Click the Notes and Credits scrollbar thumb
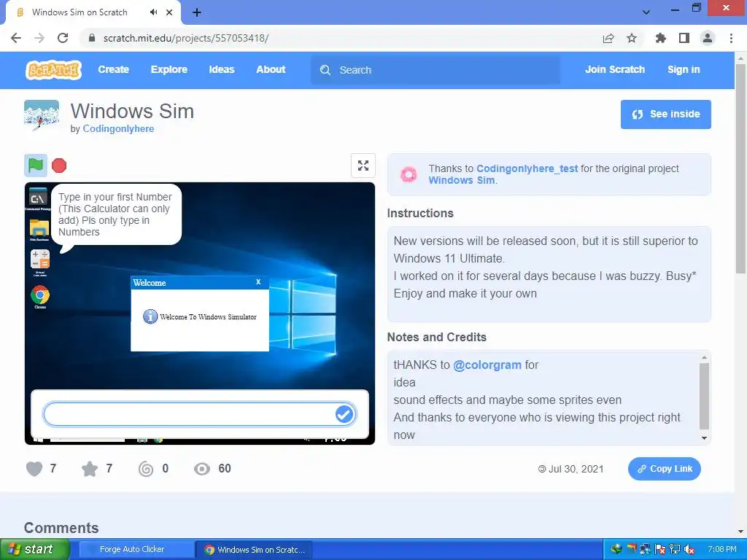Image resolution: width=747 pixels, height=560 pixels. pyautogui.click(x=704, y=397)
